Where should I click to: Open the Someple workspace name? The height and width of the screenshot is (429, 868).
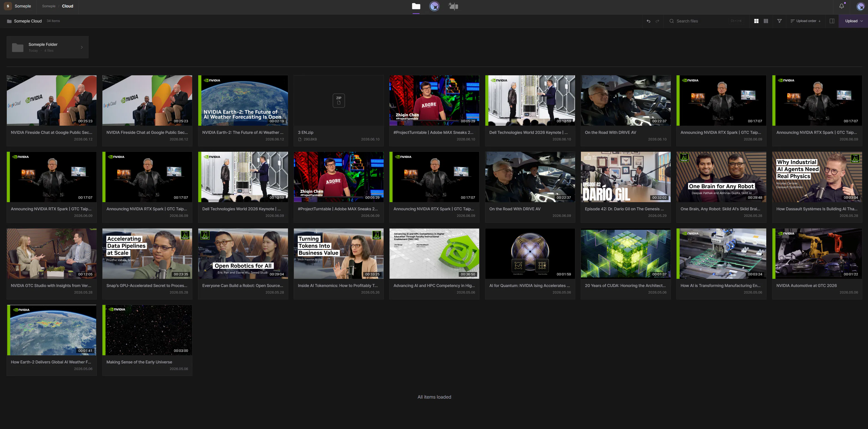(x=23, y=6)
